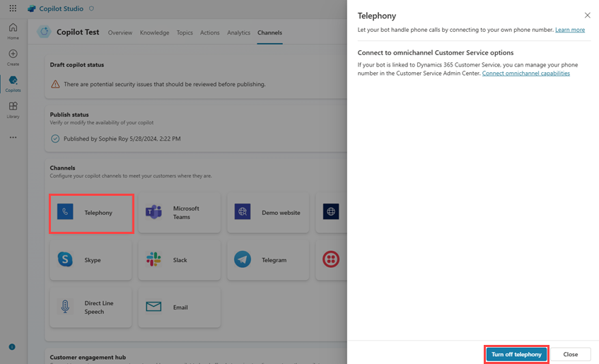Screen dimensions: 599x364
Task: Click the Publish status heading
Action: tap(69, 115)
